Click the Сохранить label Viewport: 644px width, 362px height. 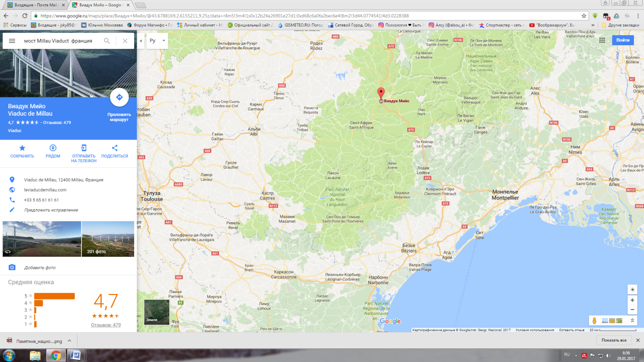[x=22, y=156]
